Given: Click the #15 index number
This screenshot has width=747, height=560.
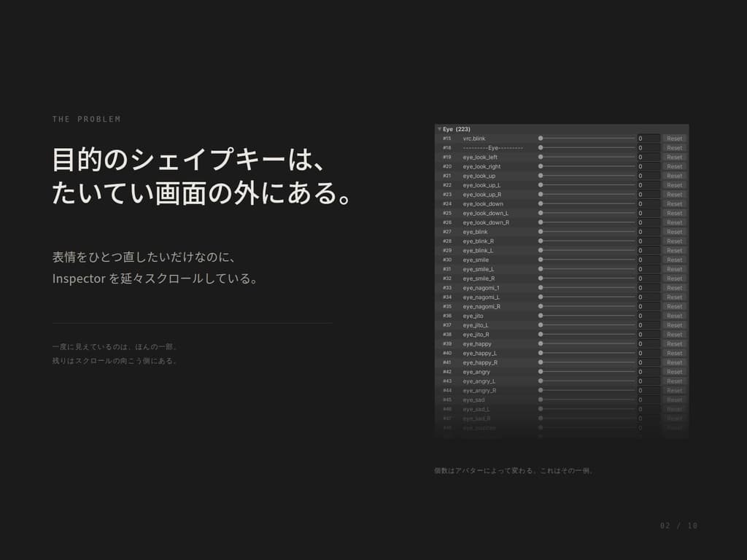Looking at the screenshot, I should click(447, 139).
